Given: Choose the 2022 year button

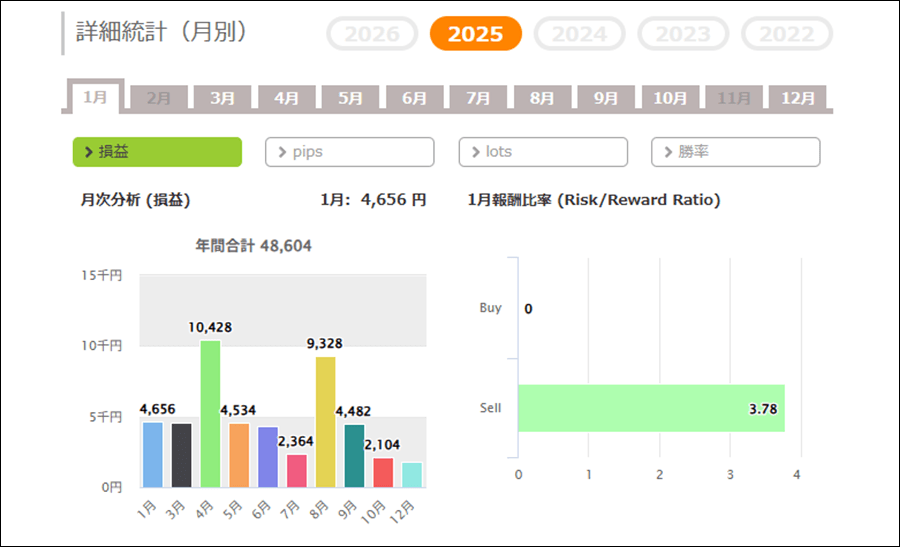Looking at the screenshot, I should 787,34.
